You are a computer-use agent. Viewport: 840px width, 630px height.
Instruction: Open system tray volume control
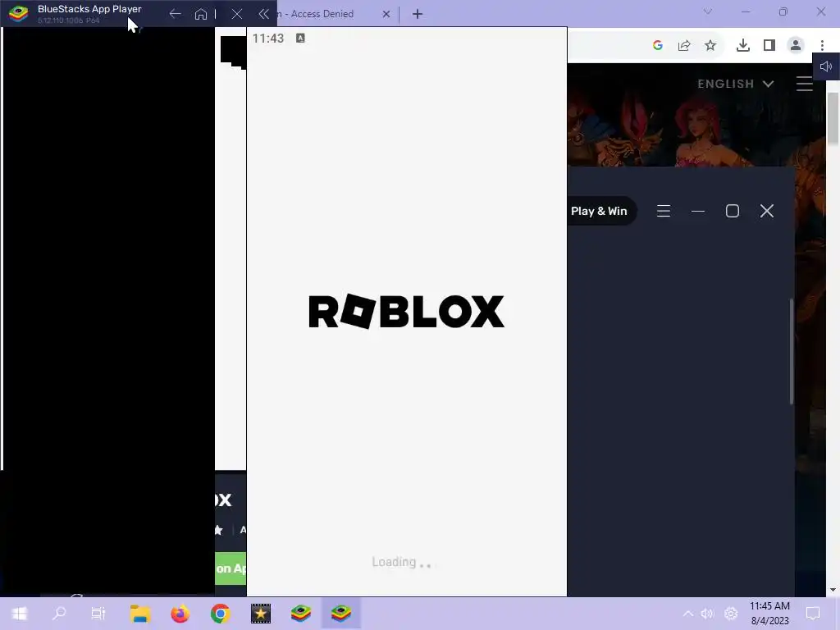(x=708, y=614)
